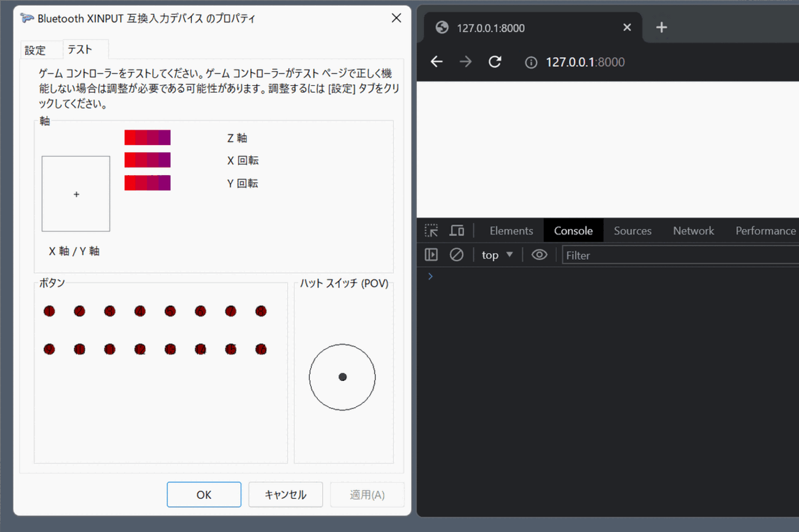
Task: Click the controller icon in the dialog title bar
Action: 27,18
